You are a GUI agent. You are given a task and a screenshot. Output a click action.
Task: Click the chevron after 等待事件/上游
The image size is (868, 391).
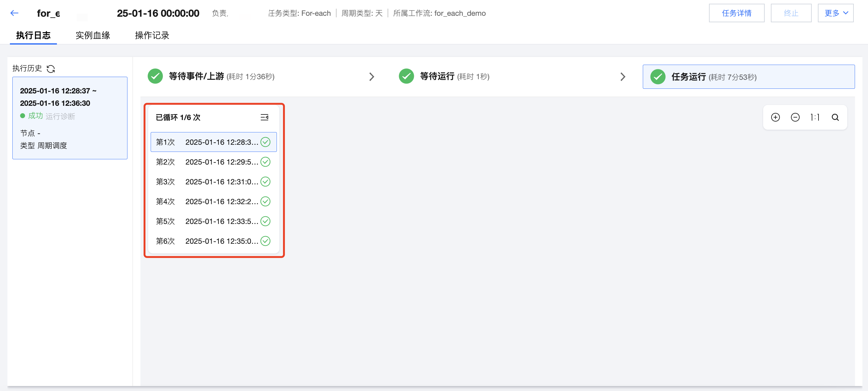(371, 77)
